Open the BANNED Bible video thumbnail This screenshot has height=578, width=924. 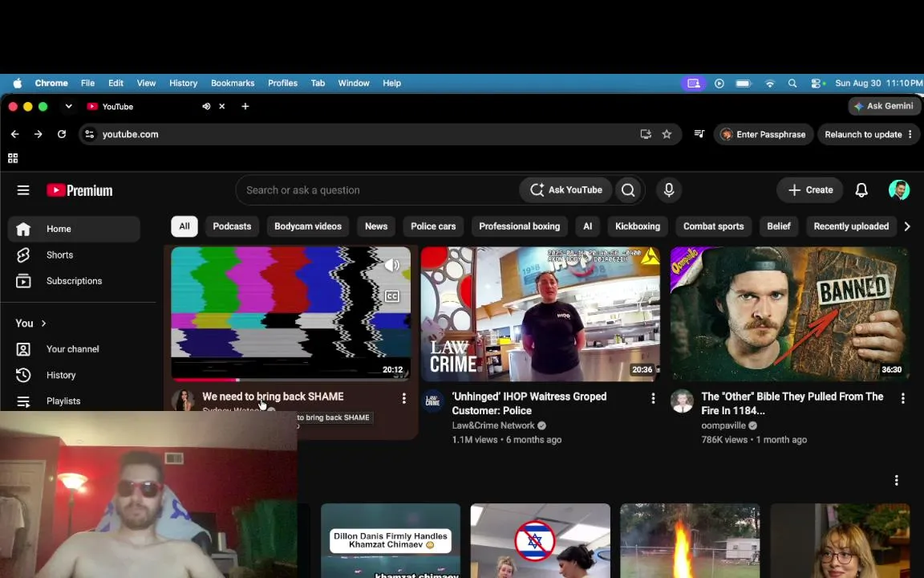click(x=789, y=314)
